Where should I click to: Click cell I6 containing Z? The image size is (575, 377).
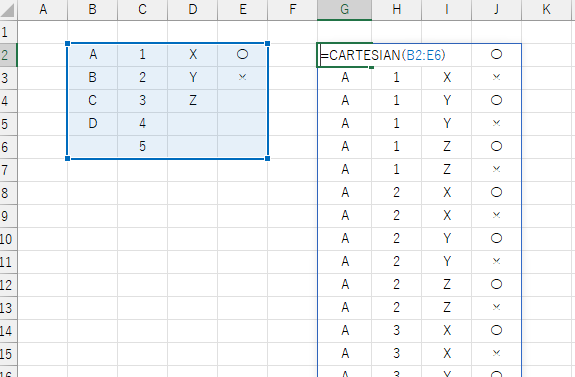tap(447, 147)
